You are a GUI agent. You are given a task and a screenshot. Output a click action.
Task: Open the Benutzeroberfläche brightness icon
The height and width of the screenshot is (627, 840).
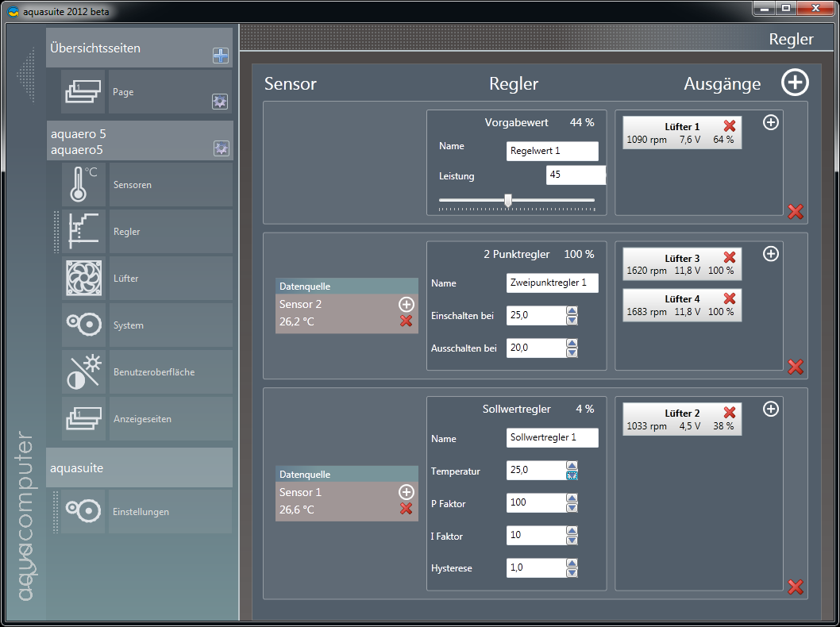83,371
